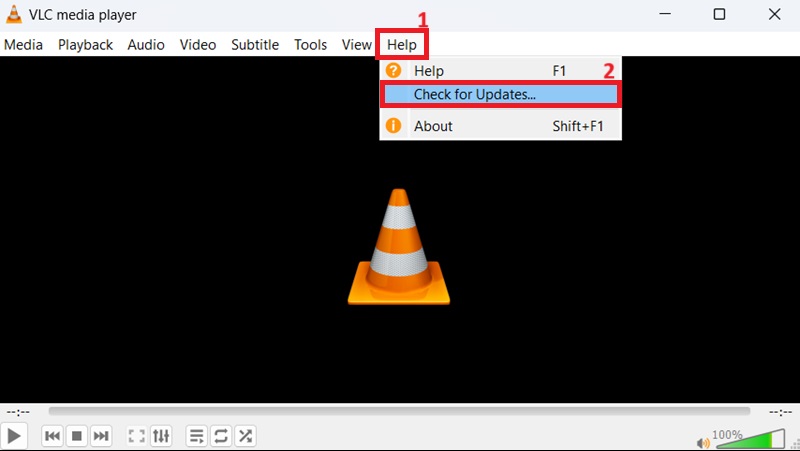Click the VLC cone title bar icon
Image resolution: width=800 pixels, height=451 pixels.
click(14, 14)
